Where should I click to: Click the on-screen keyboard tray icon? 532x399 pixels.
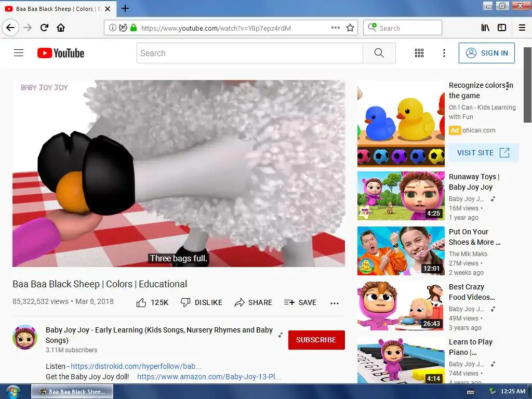point(471,392)
